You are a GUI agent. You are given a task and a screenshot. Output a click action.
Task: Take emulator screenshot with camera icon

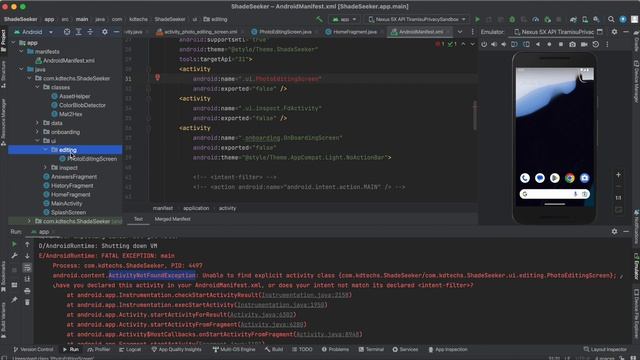[572, 44]
